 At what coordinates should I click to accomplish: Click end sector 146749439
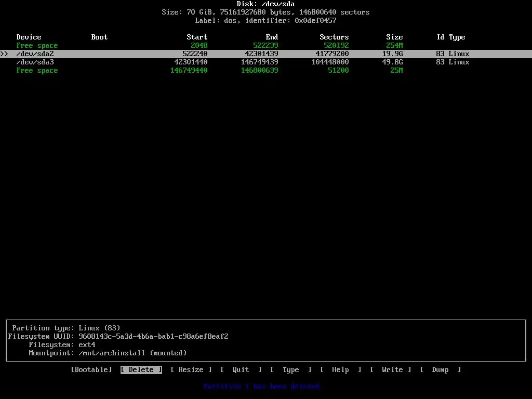[260, 62]
